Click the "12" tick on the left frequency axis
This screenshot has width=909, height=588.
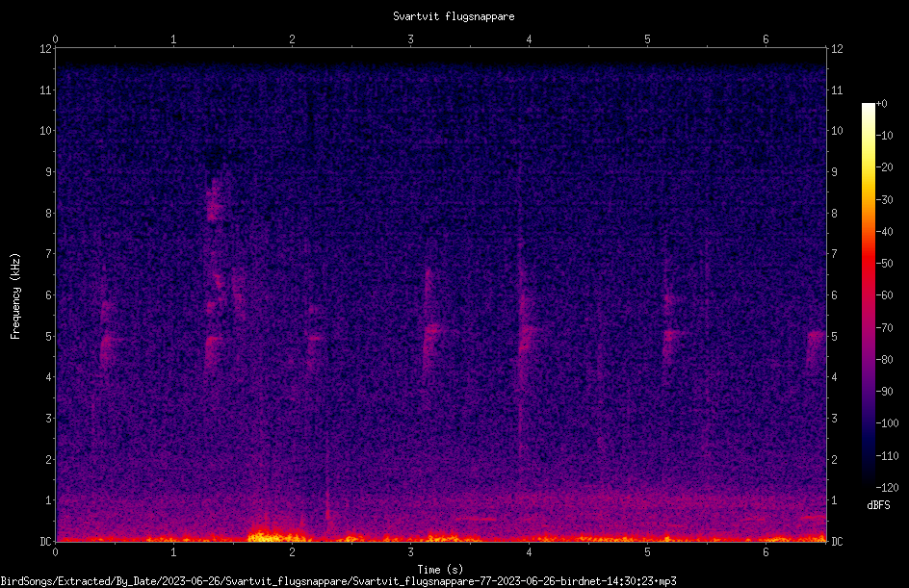pyautogui.click(x=45, y=49)
